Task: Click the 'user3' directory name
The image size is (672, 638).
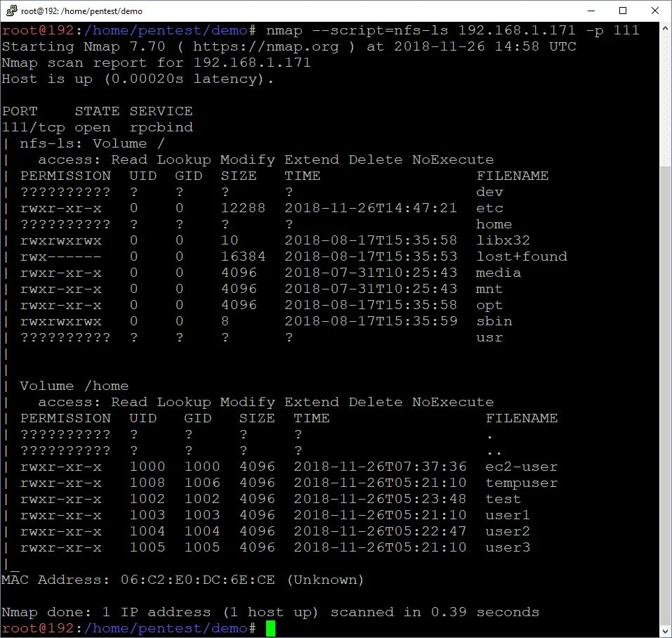Action: tap(508, 548)
